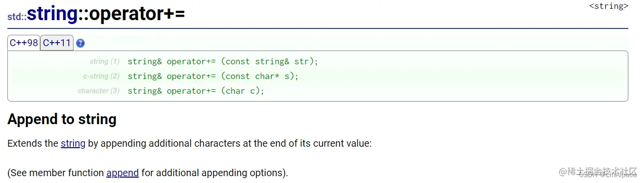Screen dimensions: 644x183
Task: Click the "std::" namespace prefix in title
Action: click(17, 17)
